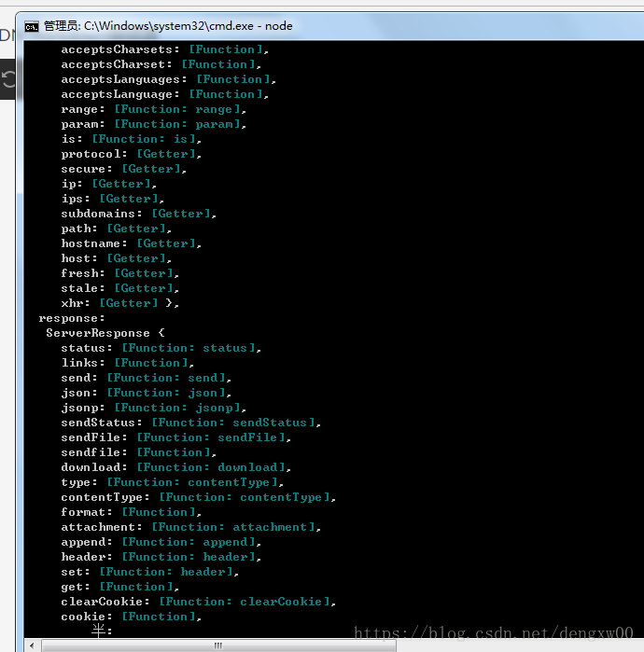Click the line 'secure: [Getter],'
Screen dimensions: 644x652
point(123,169)
